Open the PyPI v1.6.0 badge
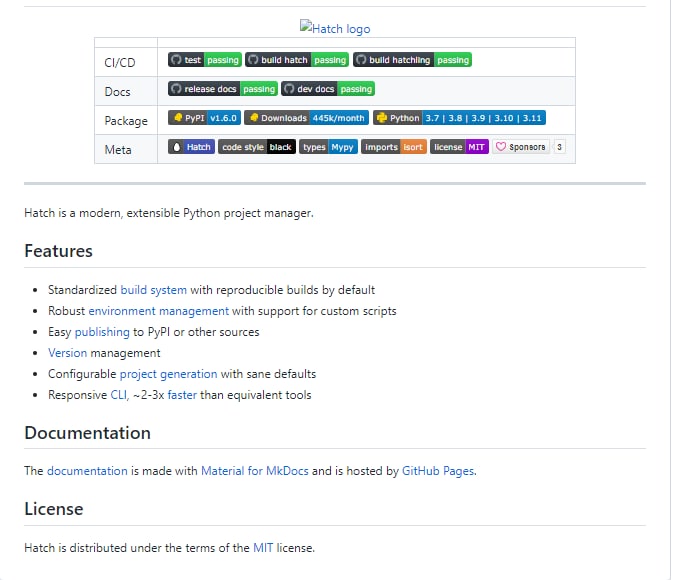 tap(203, 118)
